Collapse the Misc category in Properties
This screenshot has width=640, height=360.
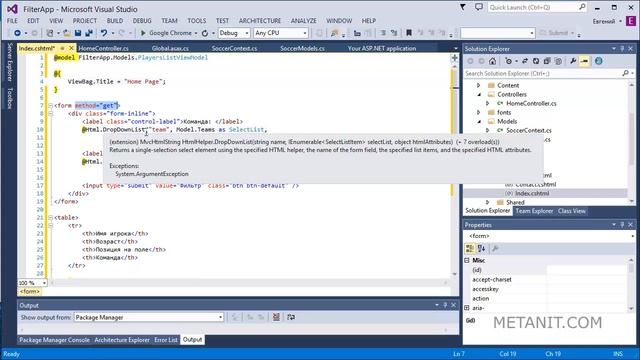pyautogui.click(x=467, y=260)
